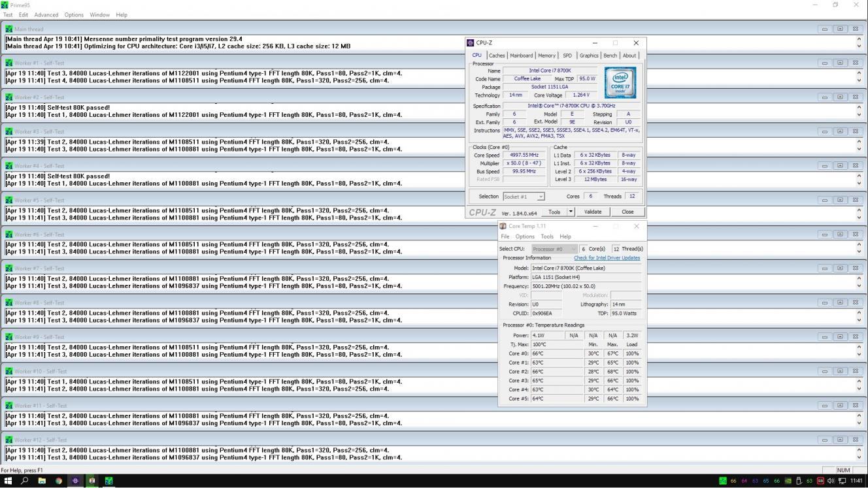868x488 pixels.
Task: Switch to the About tab in CPU-Z
Action: click(x=629, y=56)
